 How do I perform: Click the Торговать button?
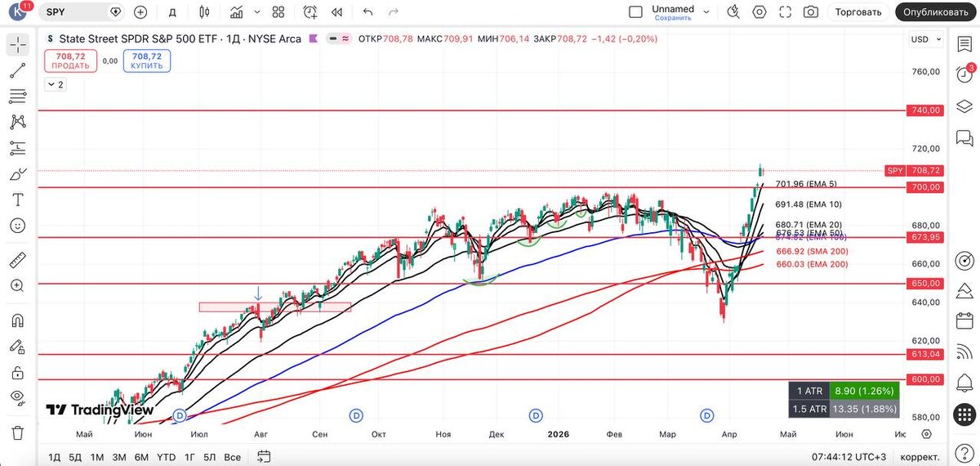[858, 12]
